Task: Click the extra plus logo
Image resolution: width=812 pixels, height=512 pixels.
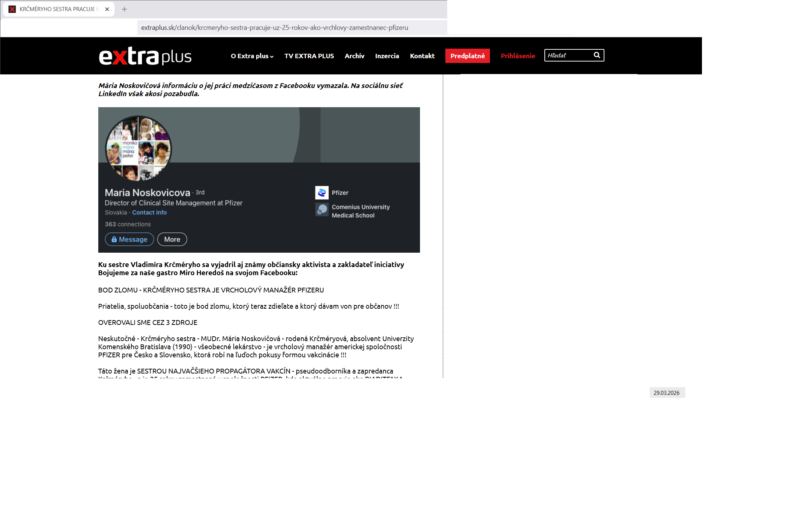Action: (145, 56)
